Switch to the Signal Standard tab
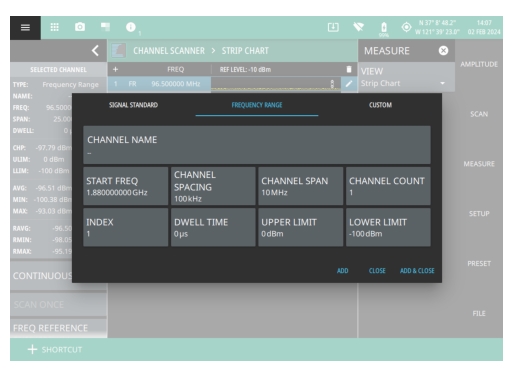This screenshot has height=373, width=521. pyautogui.click(x=133, y=105)
